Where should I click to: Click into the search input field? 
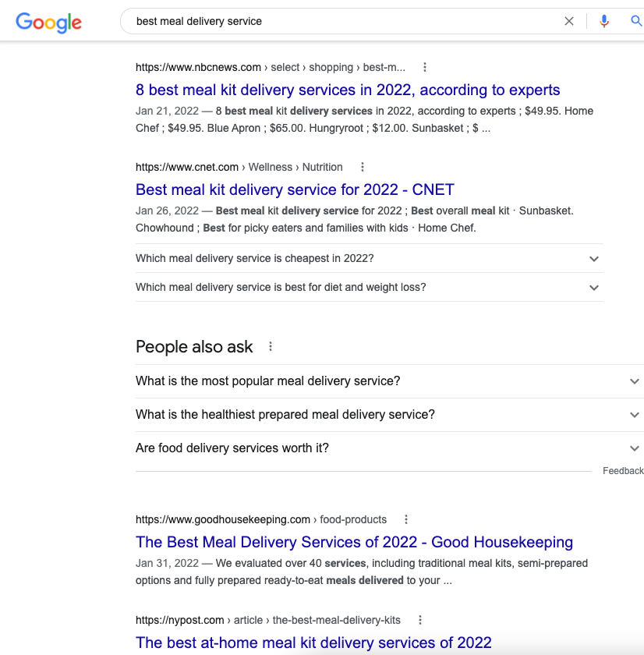click(x=343, y=22)
